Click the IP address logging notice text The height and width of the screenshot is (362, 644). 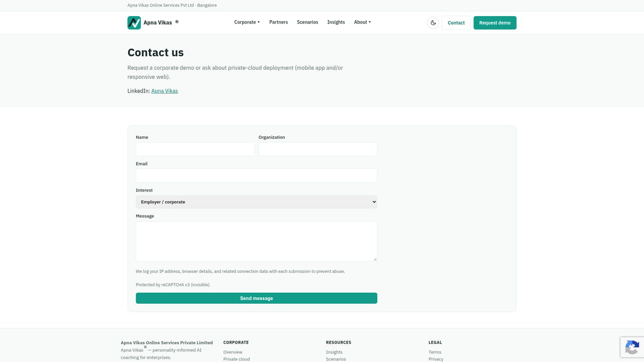coord(240,271)
